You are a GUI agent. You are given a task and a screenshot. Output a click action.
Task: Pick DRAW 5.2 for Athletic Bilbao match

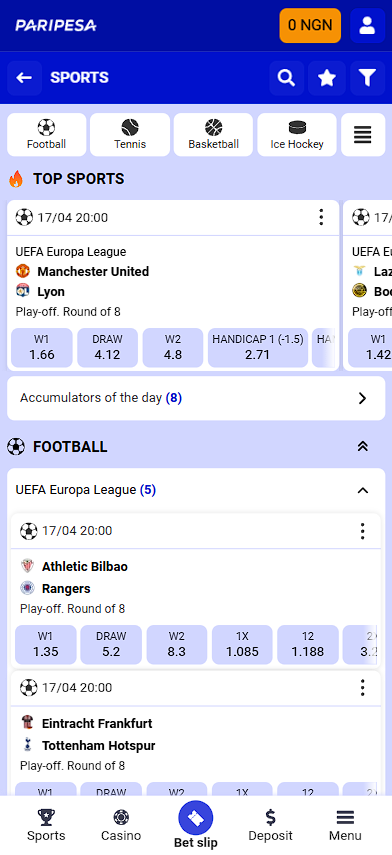tap(111, 644)
